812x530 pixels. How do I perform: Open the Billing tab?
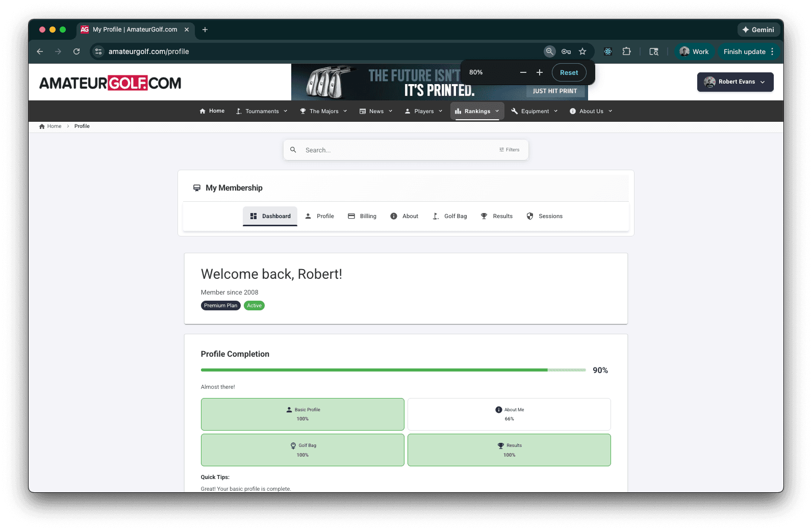[x=362, y=216]
